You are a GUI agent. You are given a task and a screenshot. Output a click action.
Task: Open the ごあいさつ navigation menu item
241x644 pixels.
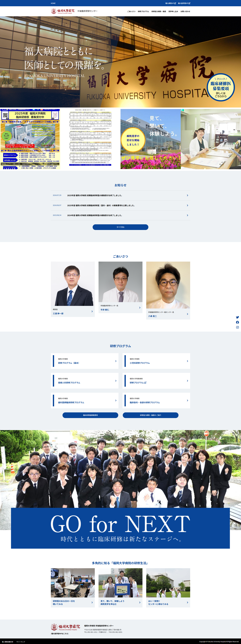131,12
